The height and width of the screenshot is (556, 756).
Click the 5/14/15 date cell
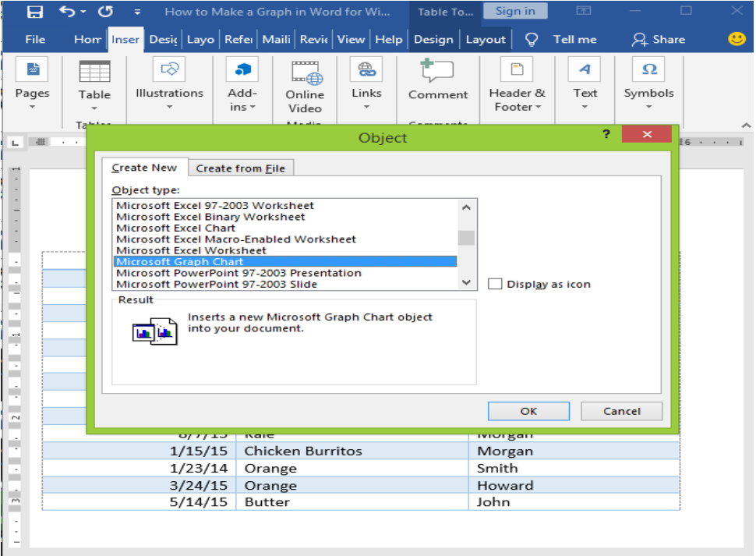[x=140, y=502]
